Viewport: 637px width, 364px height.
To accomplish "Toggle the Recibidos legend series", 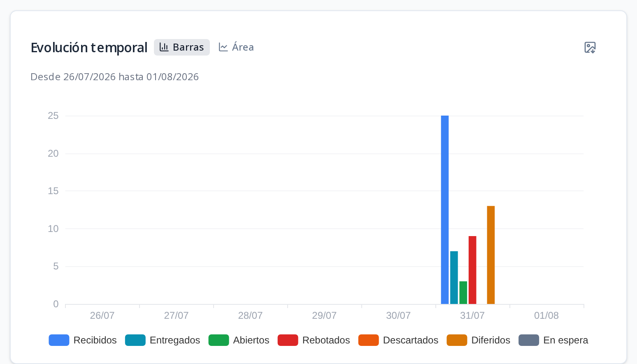I will coord(83,340).
